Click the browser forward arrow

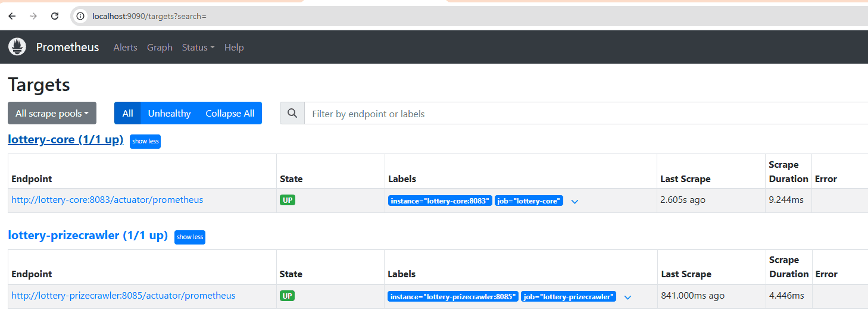pos(33,16)
